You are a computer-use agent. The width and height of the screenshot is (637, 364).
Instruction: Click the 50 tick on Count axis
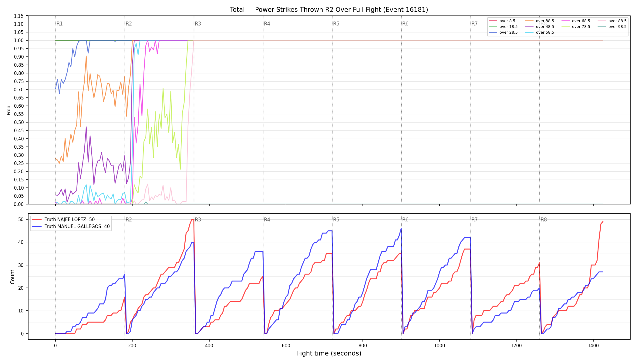[21, 219]
